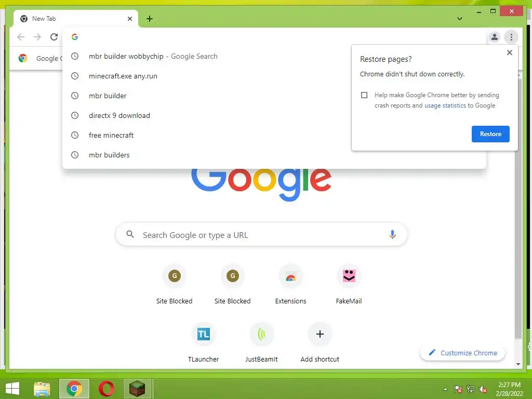Go back using the back arrow
This screenshot has width=532, height=399.
point(21,37)
